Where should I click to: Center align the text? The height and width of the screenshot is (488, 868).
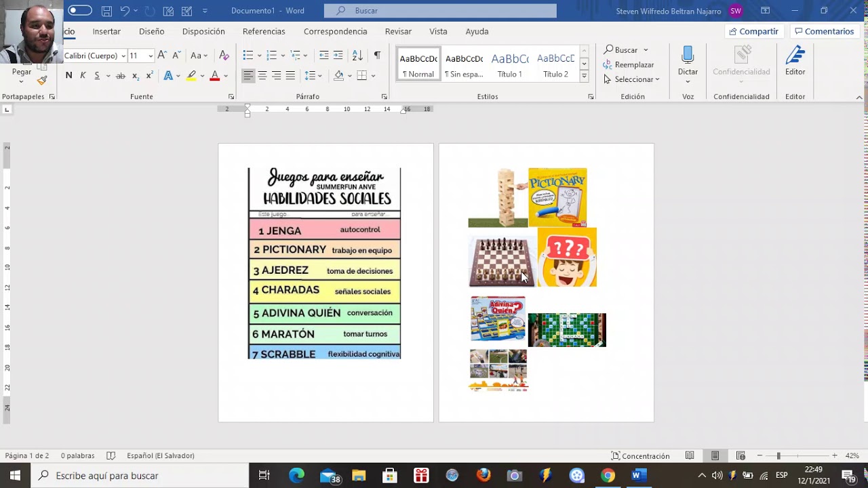tap(262, 75)
